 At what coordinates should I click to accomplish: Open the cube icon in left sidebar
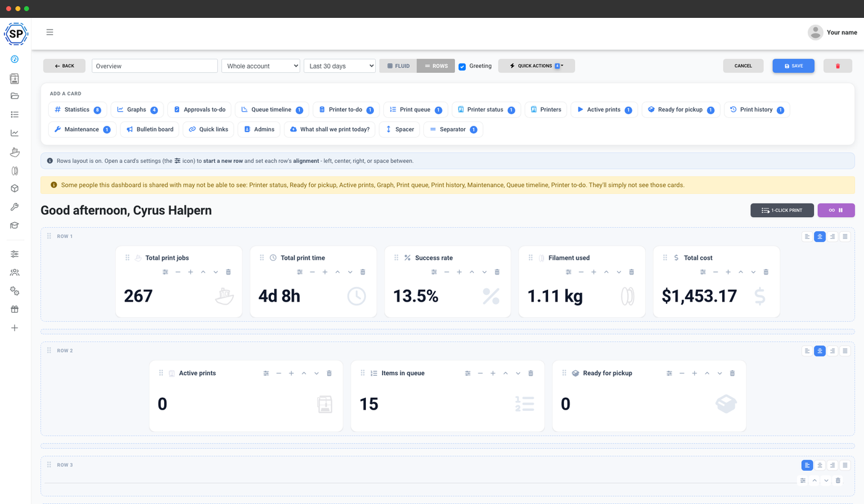15,189
